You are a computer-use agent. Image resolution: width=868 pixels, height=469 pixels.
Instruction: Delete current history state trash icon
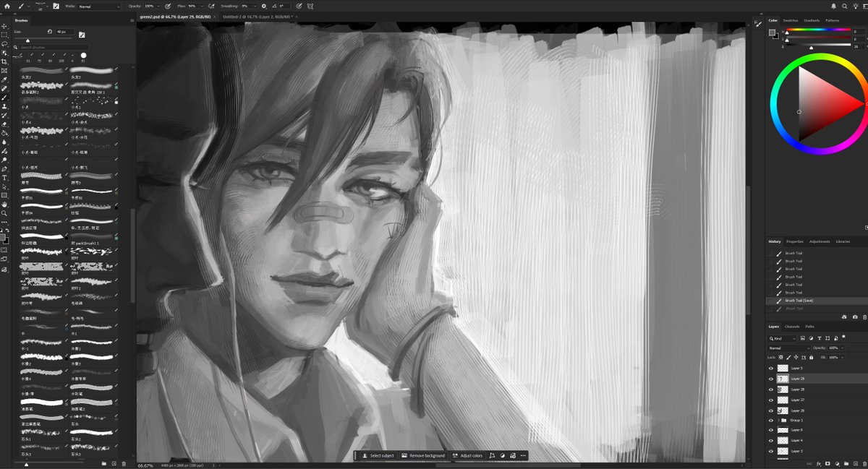(864, 317)
